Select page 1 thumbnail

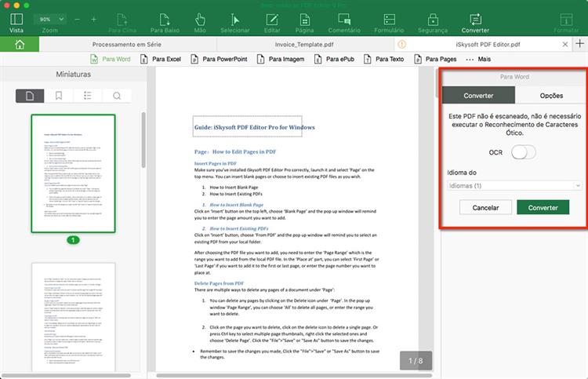tap(73, 173)
